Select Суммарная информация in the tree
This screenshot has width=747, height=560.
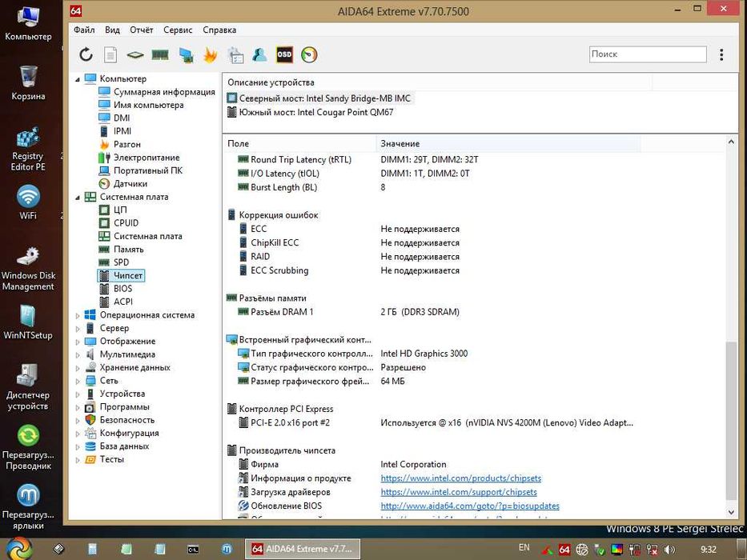(157, 92)
